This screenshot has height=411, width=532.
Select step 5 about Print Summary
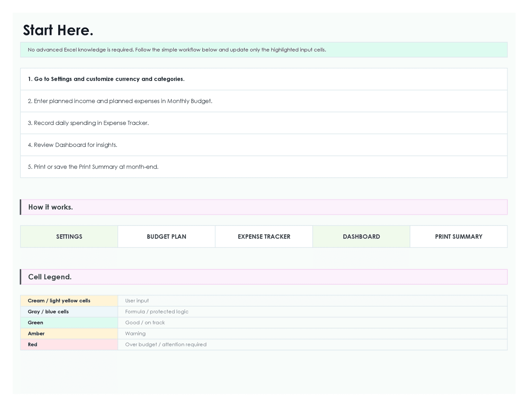(264, 167)
